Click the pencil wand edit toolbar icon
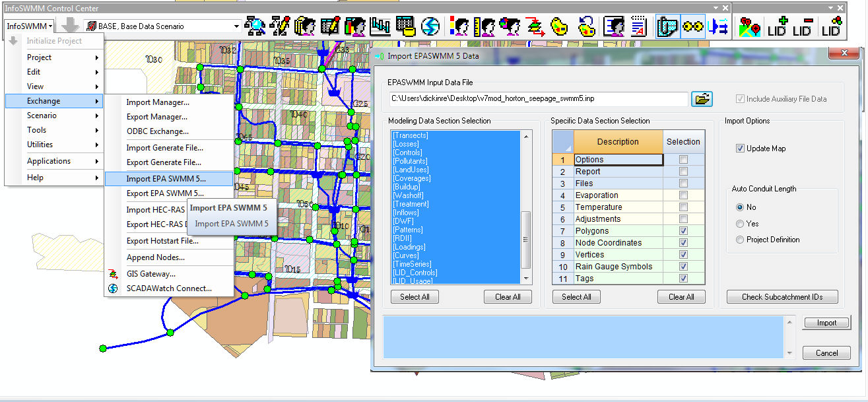Screen dimensions: 868x402 tap(280, 26)
